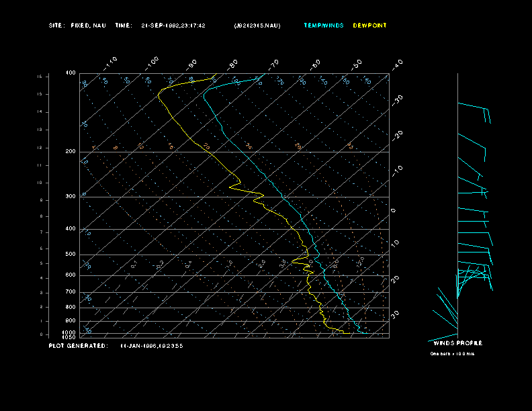532x411 pixels.
Task: Click the 11-JAN-1996 plot generation date
Action: [152, 346]
